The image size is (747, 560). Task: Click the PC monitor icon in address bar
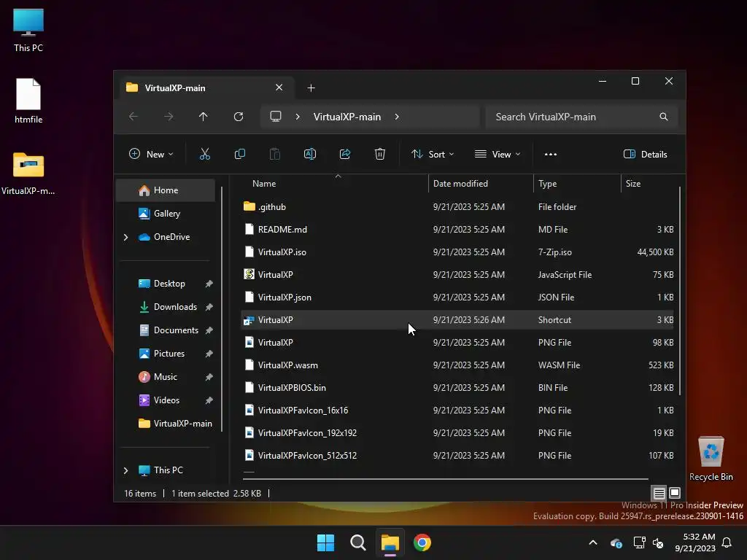276,117
